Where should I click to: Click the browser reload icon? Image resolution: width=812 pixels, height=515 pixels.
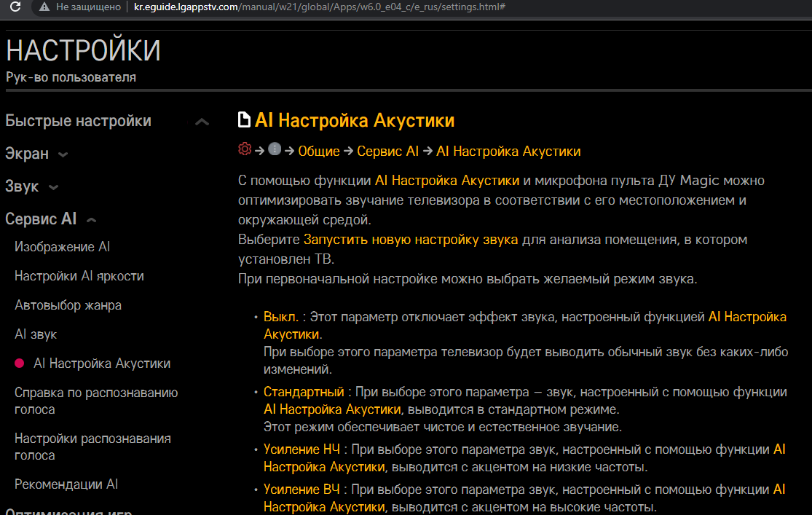15,7
